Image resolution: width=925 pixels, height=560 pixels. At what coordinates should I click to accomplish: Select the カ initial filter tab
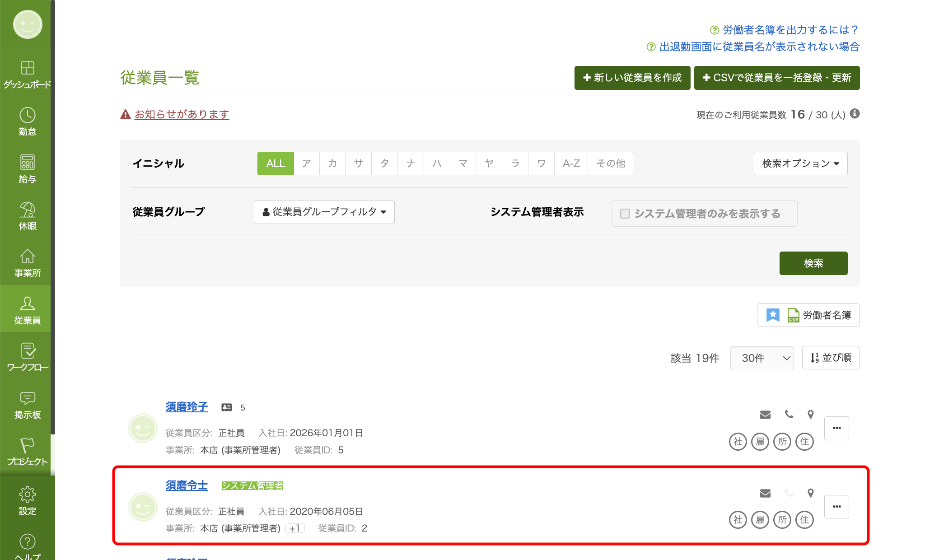(332, 163)
